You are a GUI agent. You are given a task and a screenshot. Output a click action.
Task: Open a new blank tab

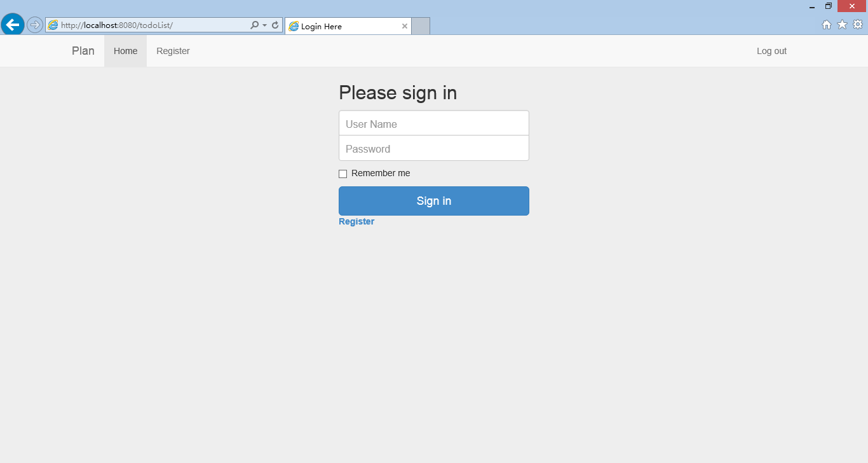tap(421, 26)
